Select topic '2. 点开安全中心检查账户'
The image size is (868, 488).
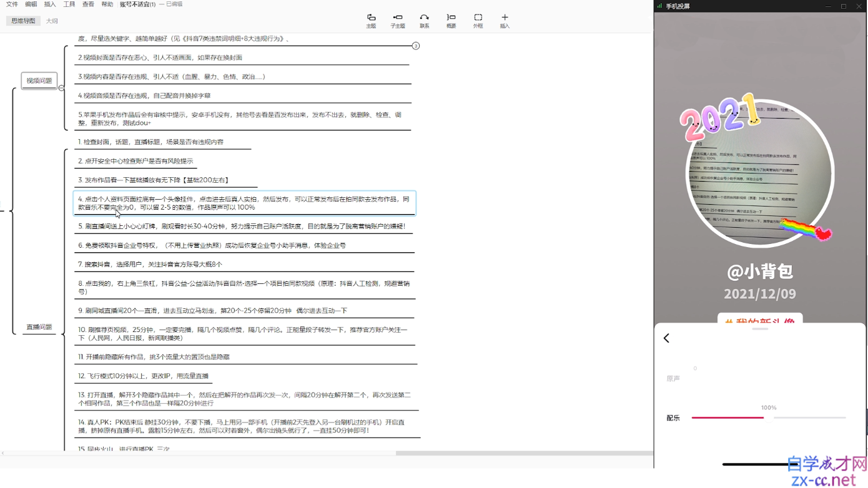click(136, 161)
